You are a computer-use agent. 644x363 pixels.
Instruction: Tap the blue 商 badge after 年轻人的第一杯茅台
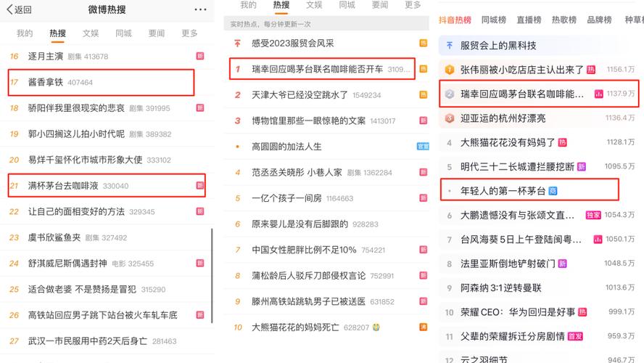553,191
